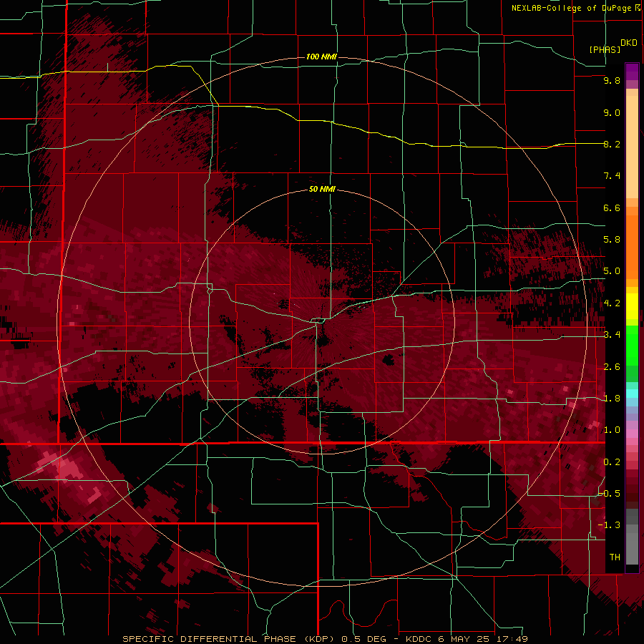Click the 50 NMI range ring label
Viewport: 644px width, 644px height.
point(322,189)
